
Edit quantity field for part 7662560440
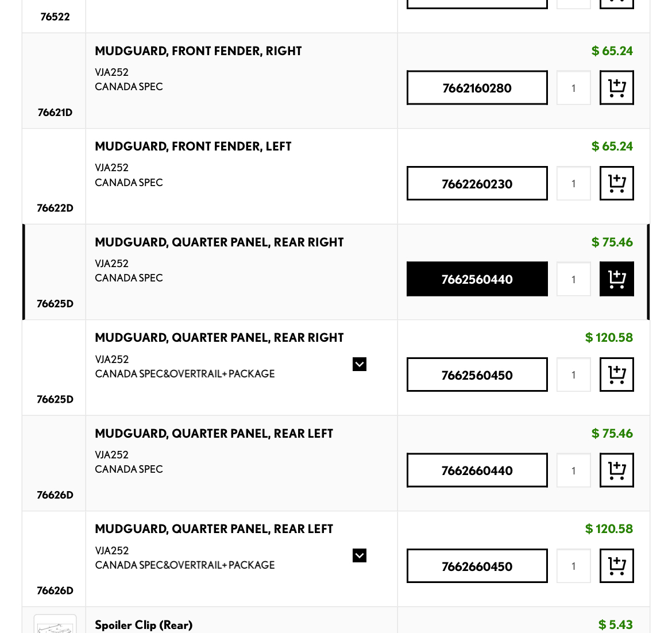click(x=573, y=279)
